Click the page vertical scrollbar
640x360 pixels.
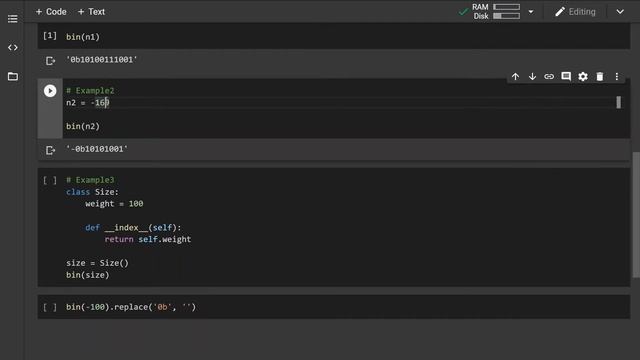click(636, 215)
